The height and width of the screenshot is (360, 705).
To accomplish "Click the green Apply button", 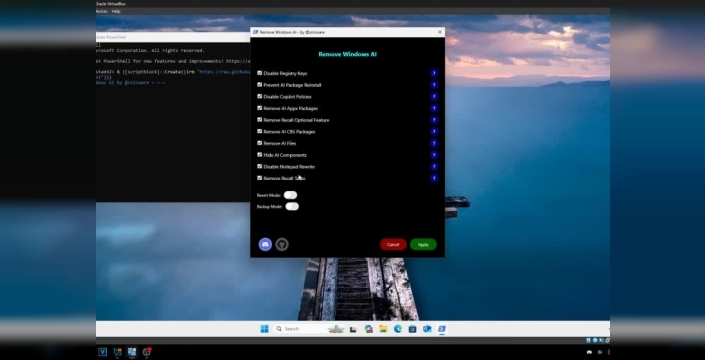I will click(423, 244).
